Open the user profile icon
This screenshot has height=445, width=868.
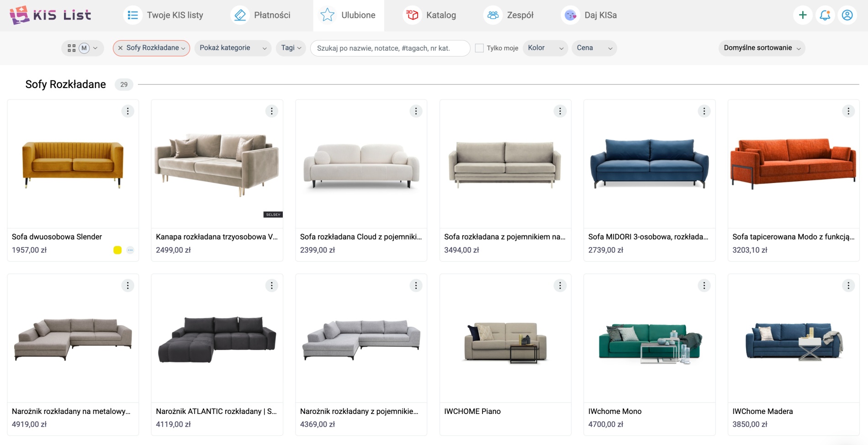[x=847, y=15]
